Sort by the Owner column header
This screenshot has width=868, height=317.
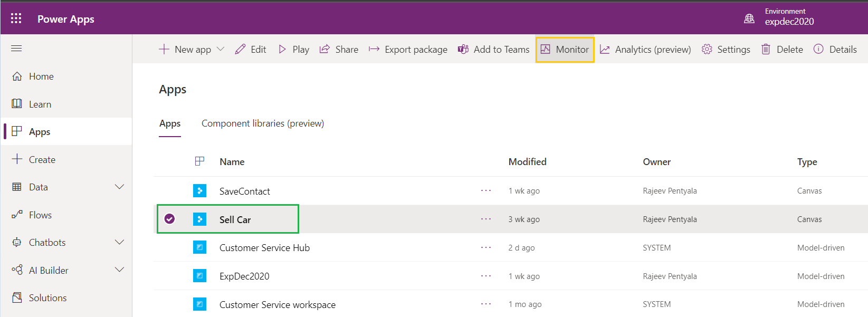pos(657,162)
